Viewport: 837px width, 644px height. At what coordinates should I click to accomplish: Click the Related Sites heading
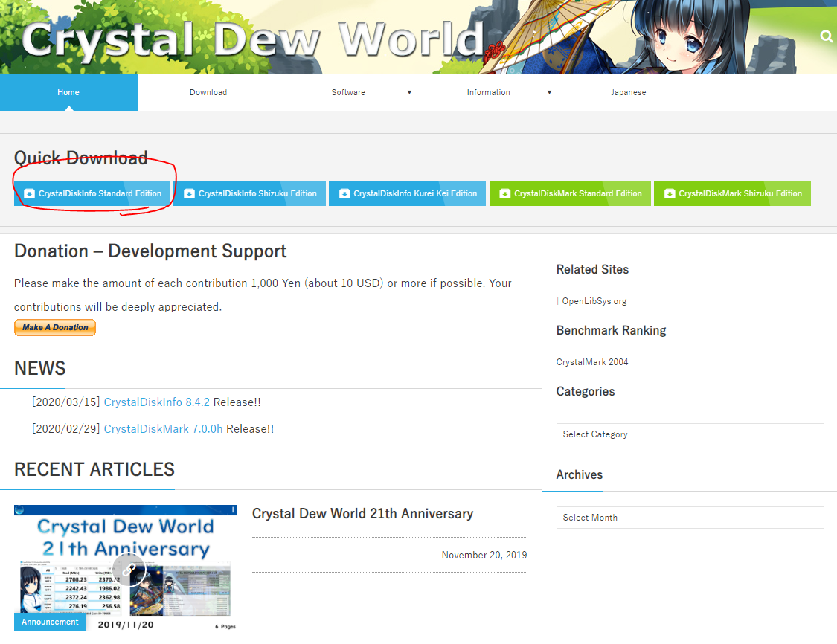592,269
